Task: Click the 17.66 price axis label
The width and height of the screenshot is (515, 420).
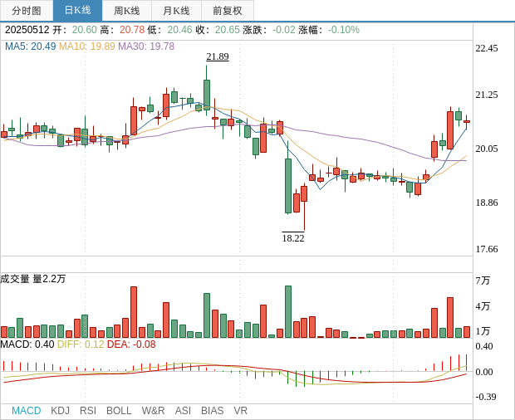Action: 487,249
